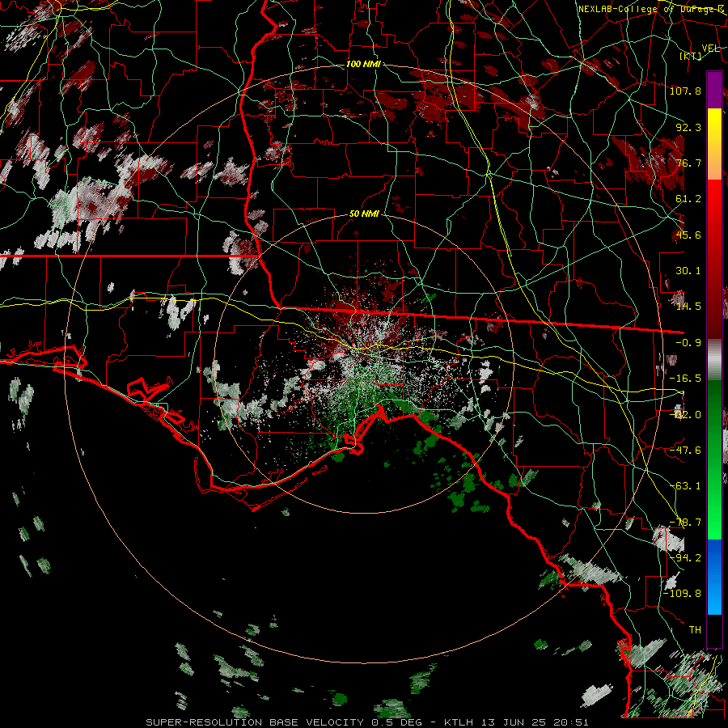Click the yellow-orange segment of the color bar
Screen dimensions: 728x728
click(x=714, y=144)
